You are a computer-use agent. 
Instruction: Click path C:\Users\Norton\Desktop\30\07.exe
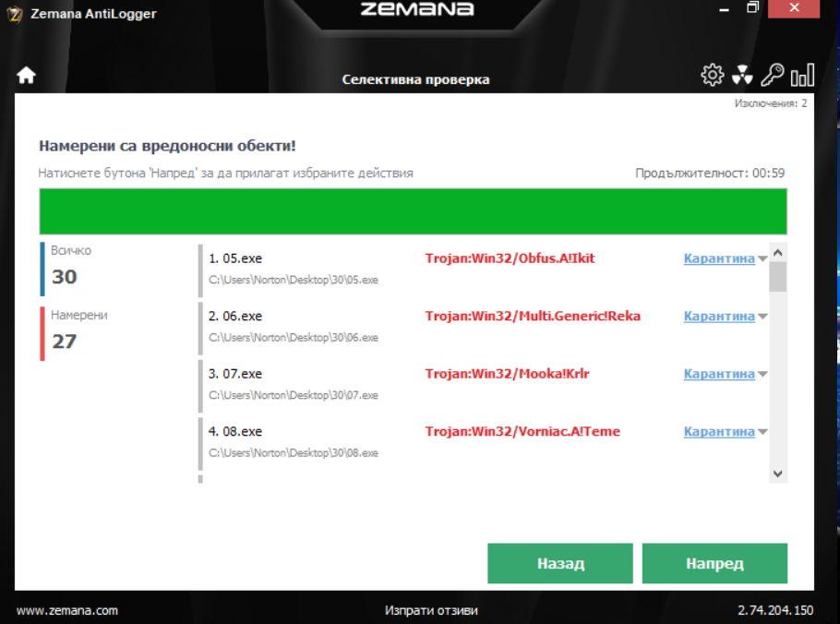point(294,395)
